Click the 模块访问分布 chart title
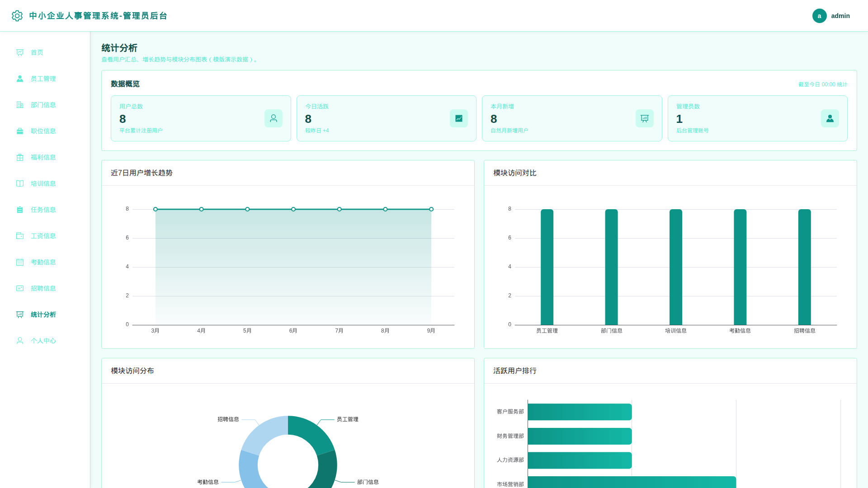The width and height of the screenshot is (868, 488). coord(132,371)
